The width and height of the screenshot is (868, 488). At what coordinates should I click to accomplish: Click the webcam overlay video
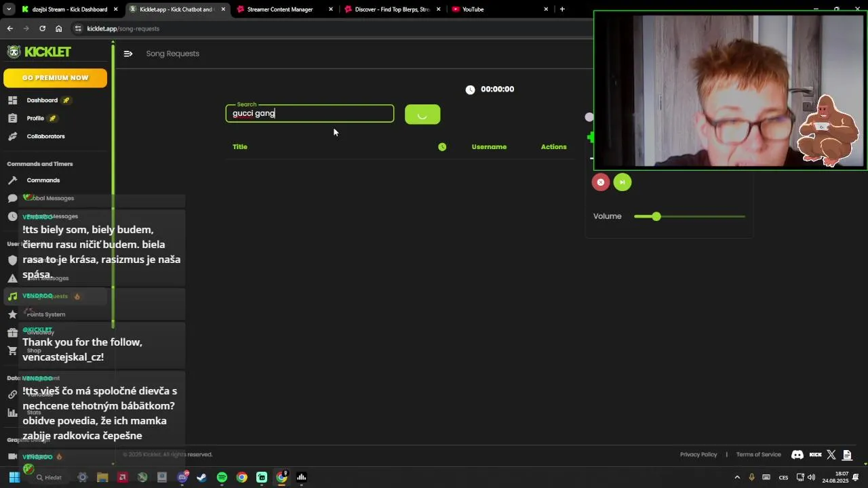[730, 90]
